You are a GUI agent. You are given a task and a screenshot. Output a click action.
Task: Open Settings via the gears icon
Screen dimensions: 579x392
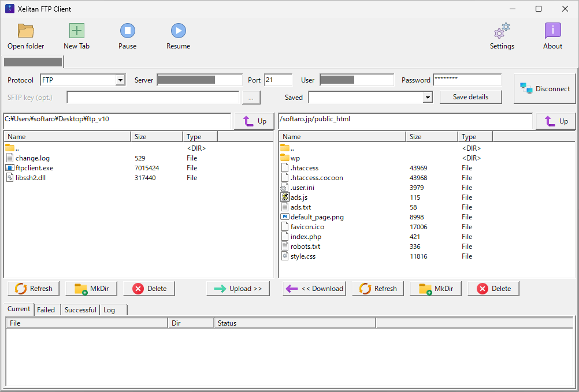click(x=502, y=31)
